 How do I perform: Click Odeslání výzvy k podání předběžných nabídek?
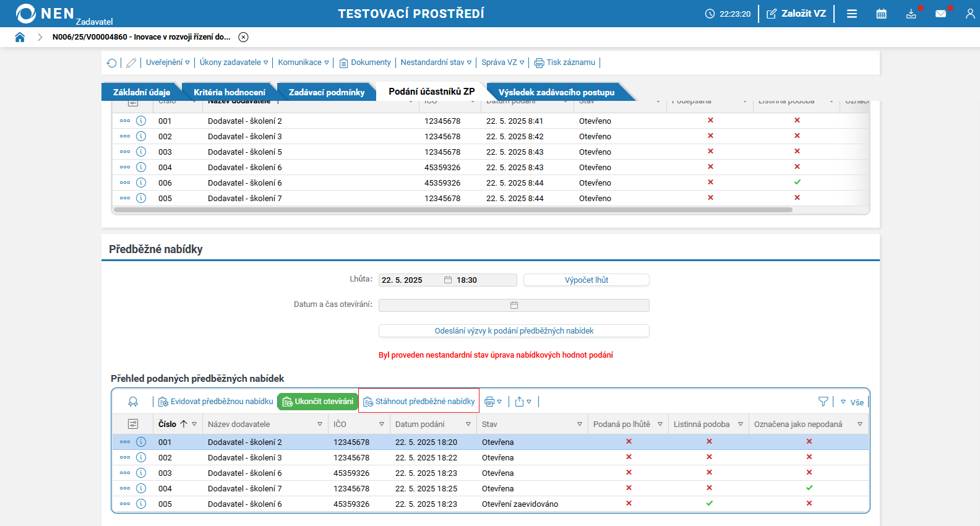pos(514,331)
